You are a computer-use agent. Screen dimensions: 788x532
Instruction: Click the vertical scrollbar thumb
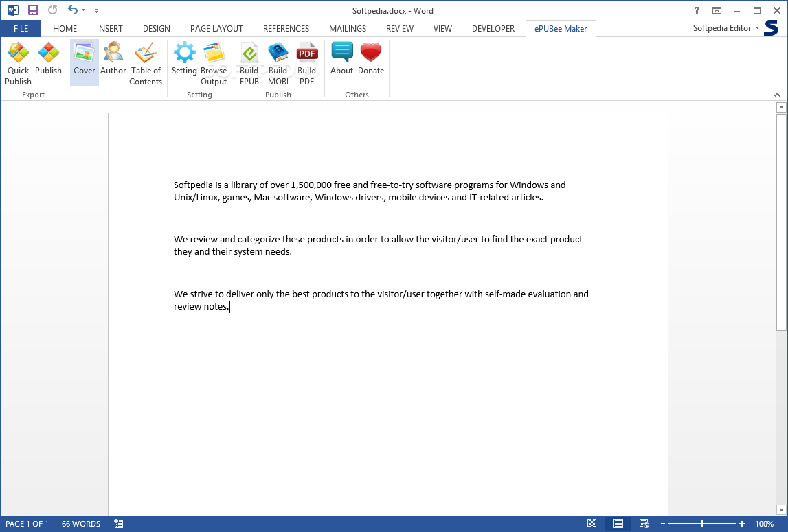781,222
